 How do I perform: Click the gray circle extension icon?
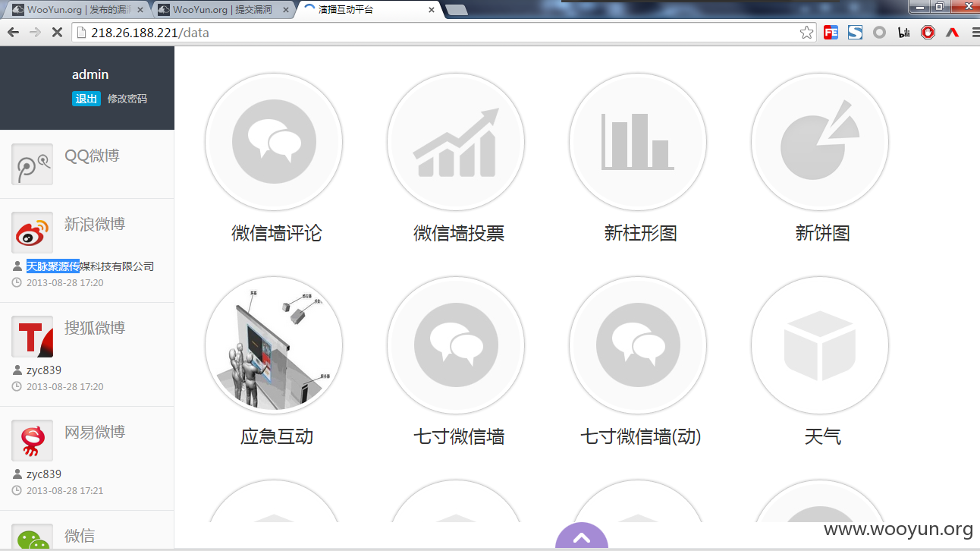coord(879,33)
